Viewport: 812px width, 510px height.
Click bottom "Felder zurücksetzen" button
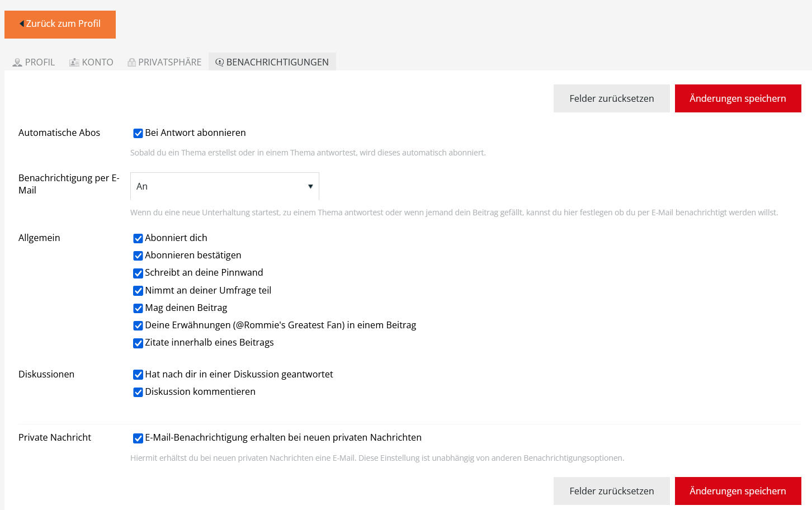click(x=611, y=491)
